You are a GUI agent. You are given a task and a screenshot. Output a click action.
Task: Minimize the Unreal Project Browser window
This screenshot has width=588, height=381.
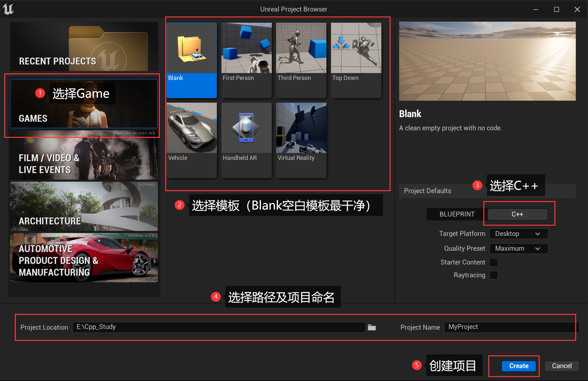pos(536,9)
